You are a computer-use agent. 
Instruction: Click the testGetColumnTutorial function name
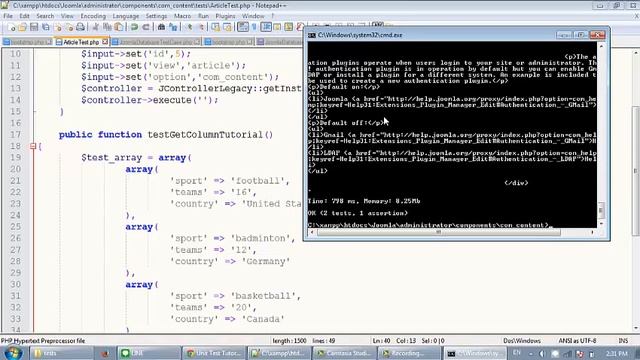click(x=205, y=135)
